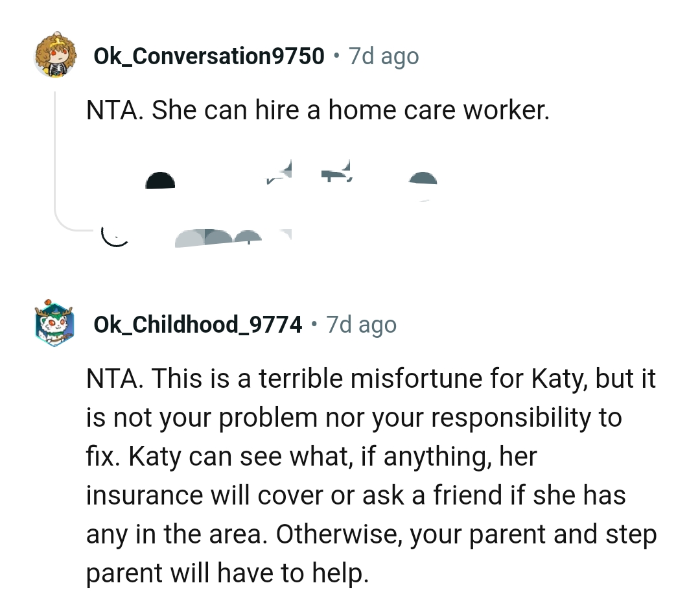Open Ok_Conversation9750's profile link
The image size is (700, 607).
(209, 55)
